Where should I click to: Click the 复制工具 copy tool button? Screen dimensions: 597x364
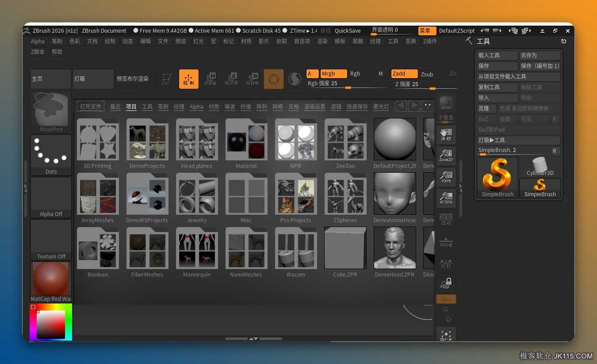pos(497,87)
